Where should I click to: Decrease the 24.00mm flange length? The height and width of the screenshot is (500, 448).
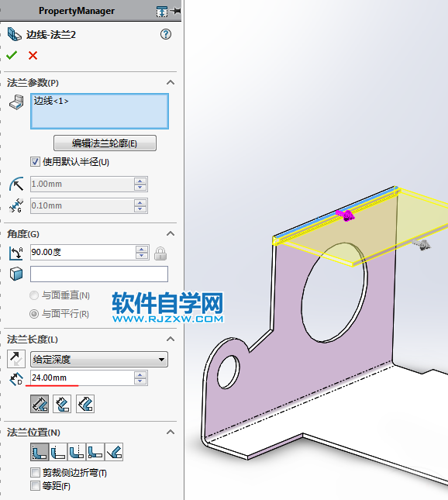coord(140,381)
